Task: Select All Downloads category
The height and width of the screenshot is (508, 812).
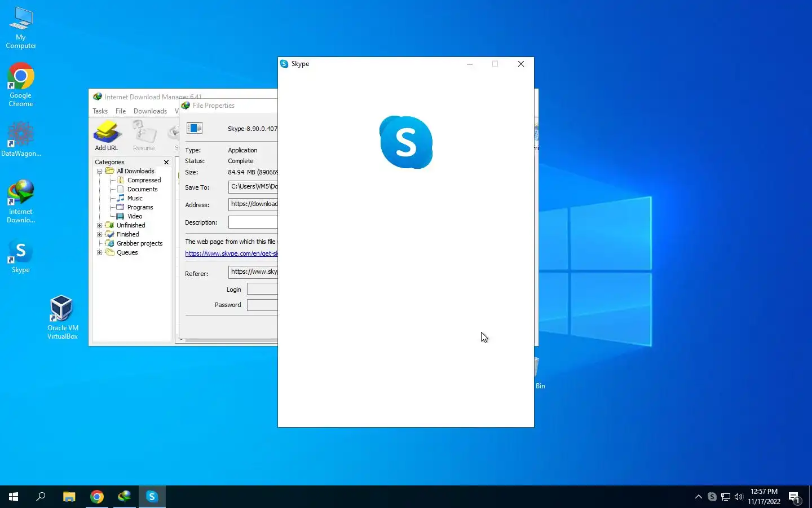Action: (135, 171)
